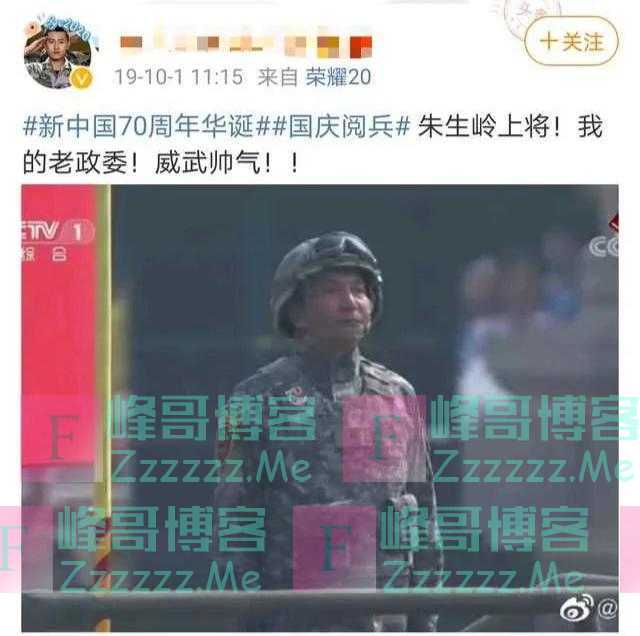Click the Weibo eye logo watermark

coord(577,607)
